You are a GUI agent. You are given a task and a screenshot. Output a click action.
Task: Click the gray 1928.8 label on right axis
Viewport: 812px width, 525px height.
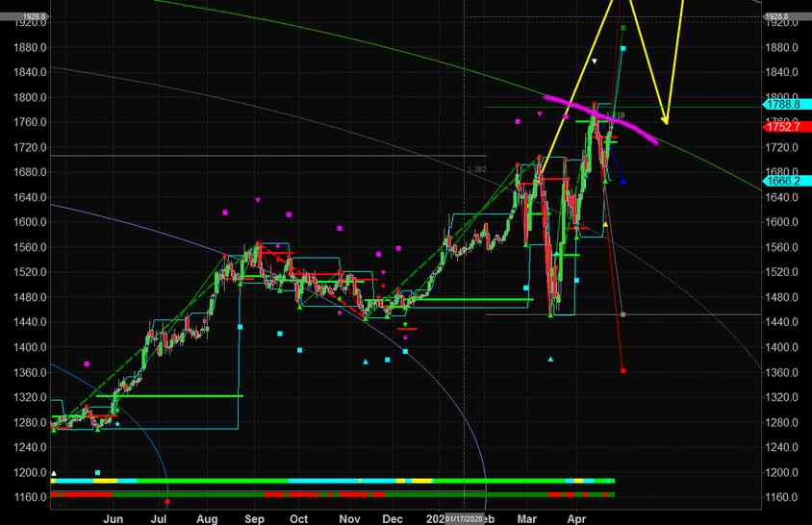[777, 17]
